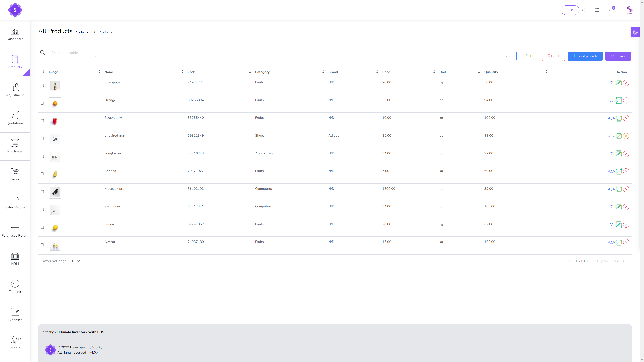Click the Search this table field
Screen dimensions: 644x362
(x=72, y=53)
